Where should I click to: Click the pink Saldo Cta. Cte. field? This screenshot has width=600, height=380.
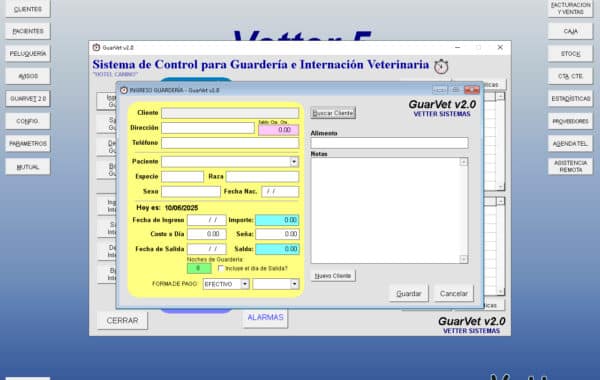coord(279,130)
